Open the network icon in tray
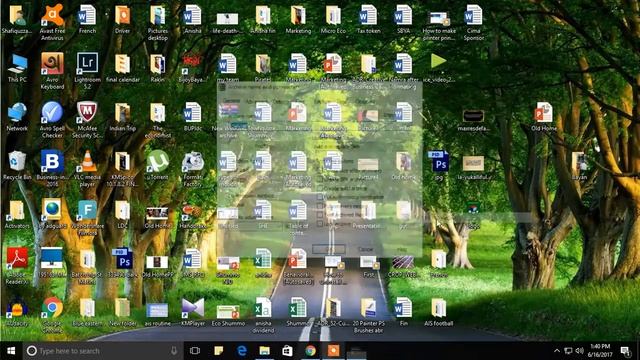 [x=568, y=351]
